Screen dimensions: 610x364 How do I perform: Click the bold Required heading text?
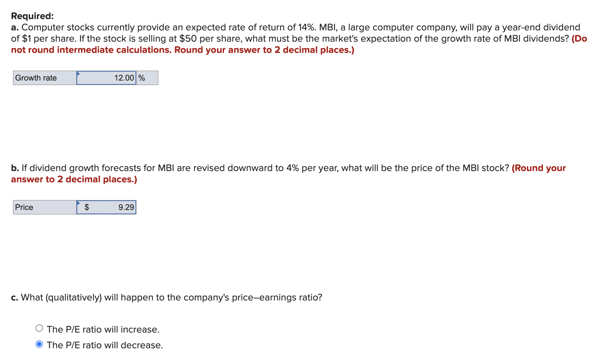[32, 16]
